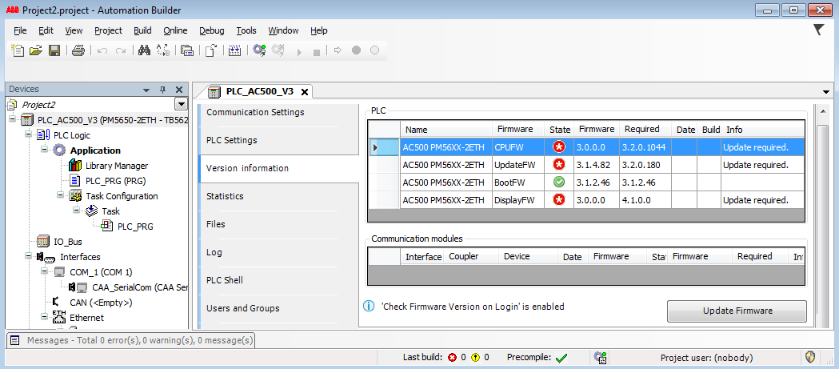The width and height of the screenshot is (839, 369).
Task: Collapse the Task node
Action: point(76,211)
